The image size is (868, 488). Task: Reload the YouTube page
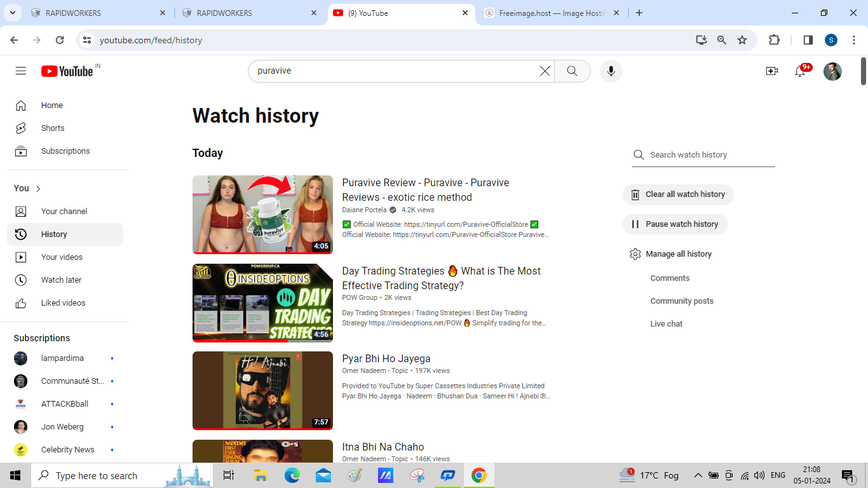point(60,40)
